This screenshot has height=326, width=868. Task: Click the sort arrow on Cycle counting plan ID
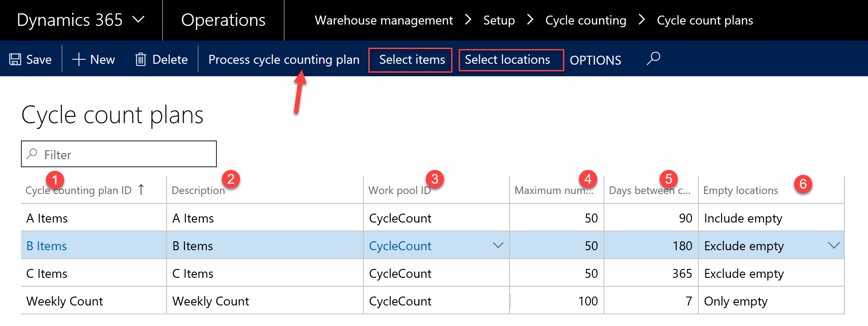coord(141,190)
